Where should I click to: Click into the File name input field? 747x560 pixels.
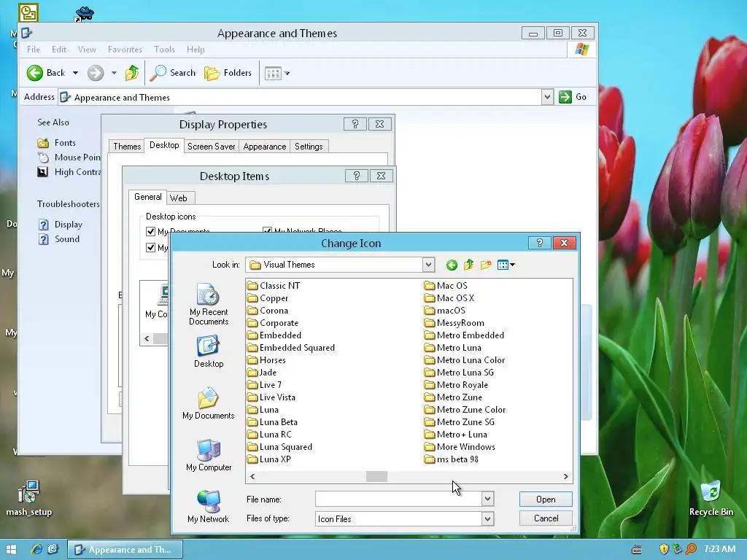tap(398, 499)
